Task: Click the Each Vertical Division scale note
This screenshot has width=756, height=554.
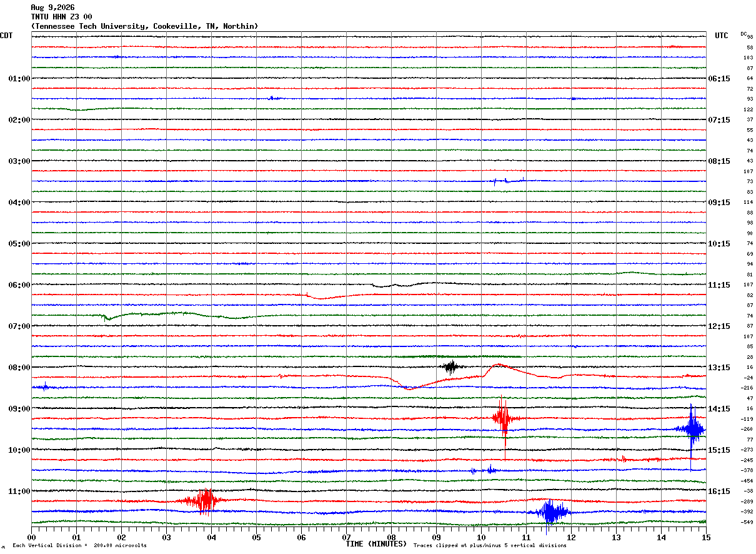Action: (80, 546)
